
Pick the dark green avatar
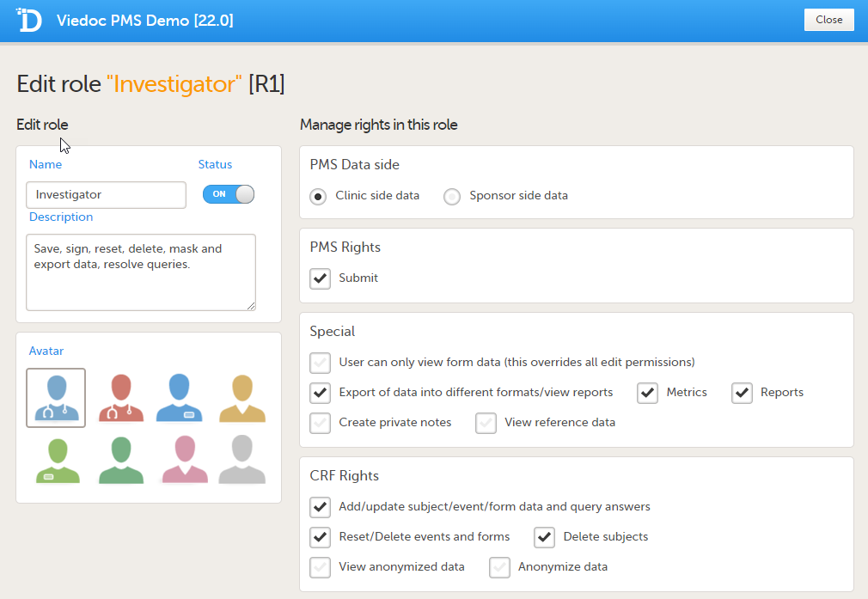(x=120, y=461)
